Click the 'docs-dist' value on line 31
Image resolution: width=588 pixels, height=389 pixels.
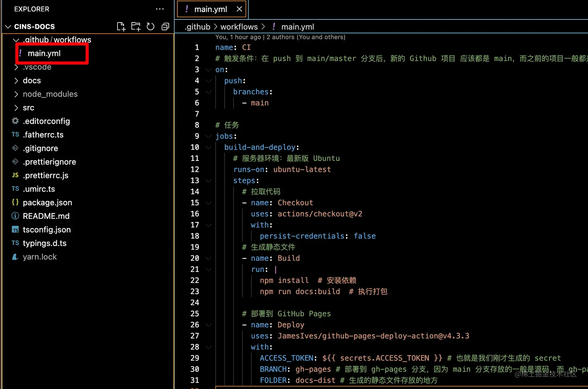pos(315,380)
